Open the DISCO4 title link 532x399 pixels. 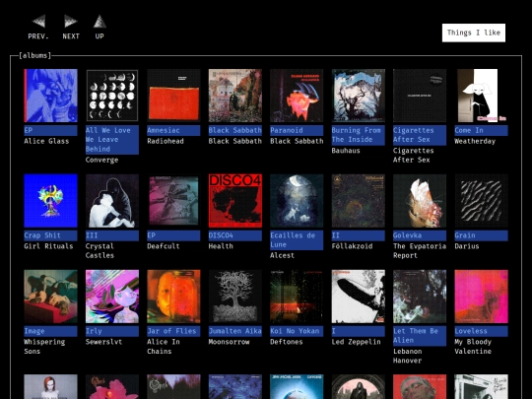235,235
